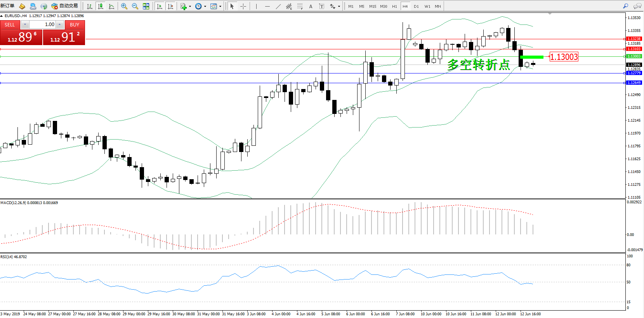Select the Crosshair tool
644x318 pixels.
pyautogui.click(x=243, y=6)
